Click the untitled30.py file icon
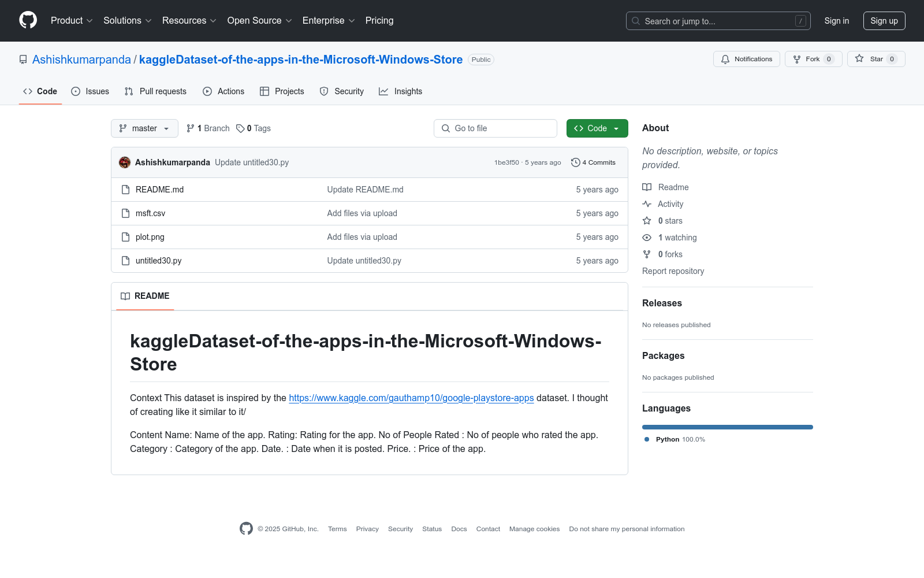 point(125,261)
